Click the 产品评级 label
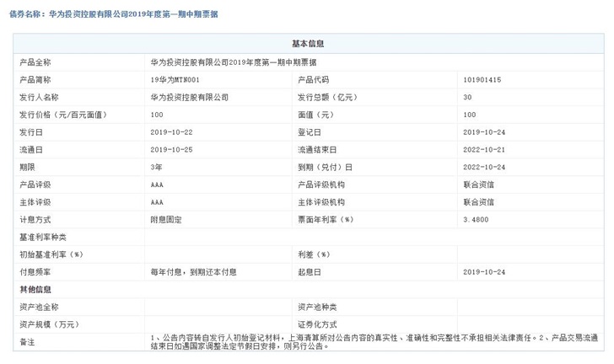The width and height of the screenshot is (614, 364). coord(35,185)
